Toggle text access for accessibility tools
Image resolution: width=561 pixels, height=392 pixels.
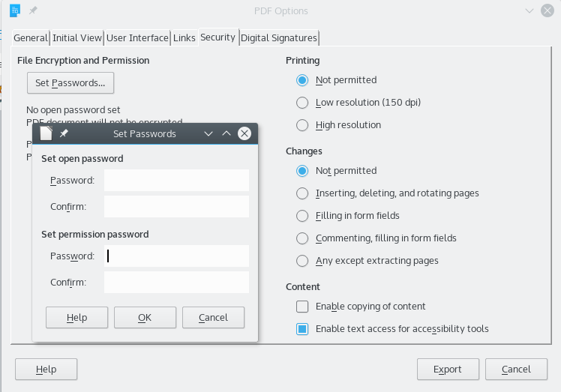point(302,329)
